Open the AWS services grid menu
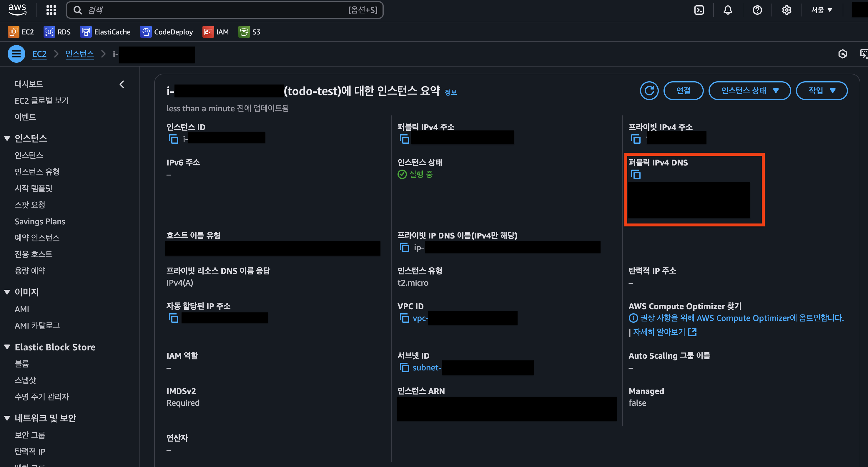The width and height of the screenshot is (868, 467). coord(51,10)
